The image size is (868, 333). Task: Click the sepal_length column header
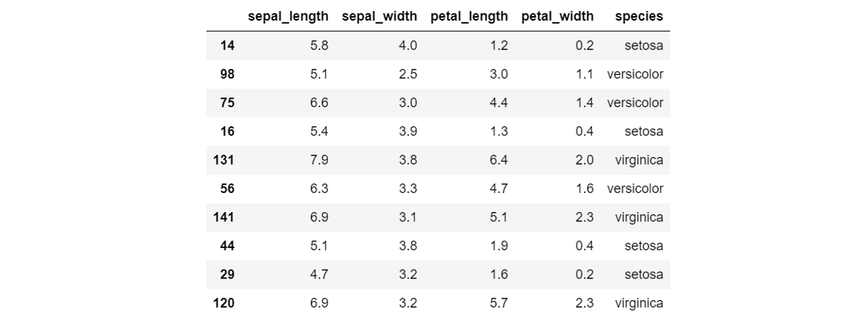pyautogui.click(x=288, y=16)
